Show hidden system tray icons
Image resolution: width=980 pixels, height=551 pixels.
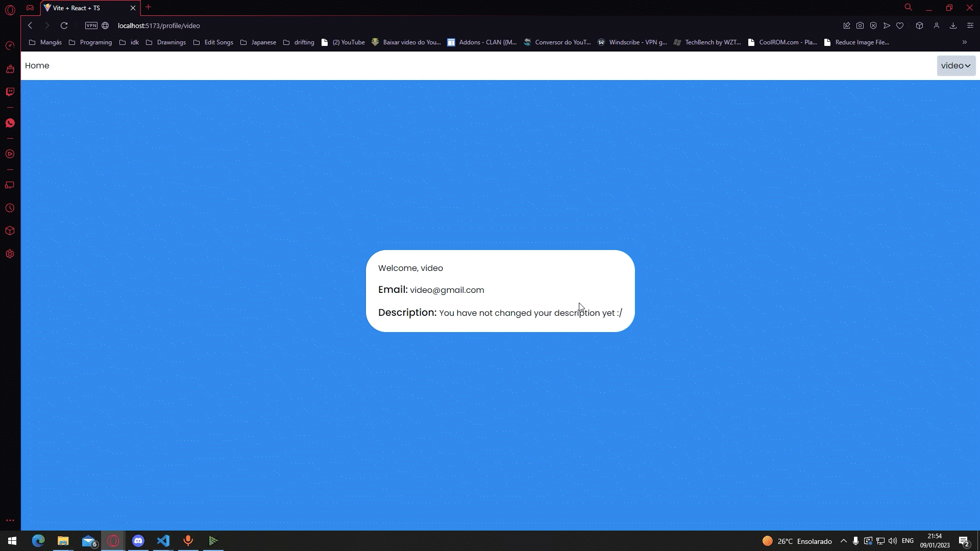tap(843, 541)
